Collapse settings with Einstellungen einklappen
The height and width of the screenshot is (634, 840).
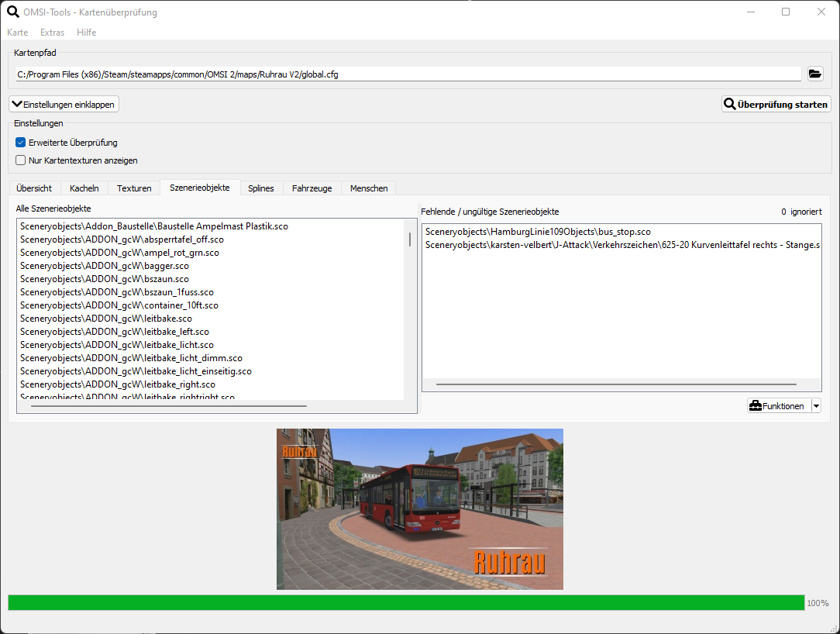click(64, 104)
